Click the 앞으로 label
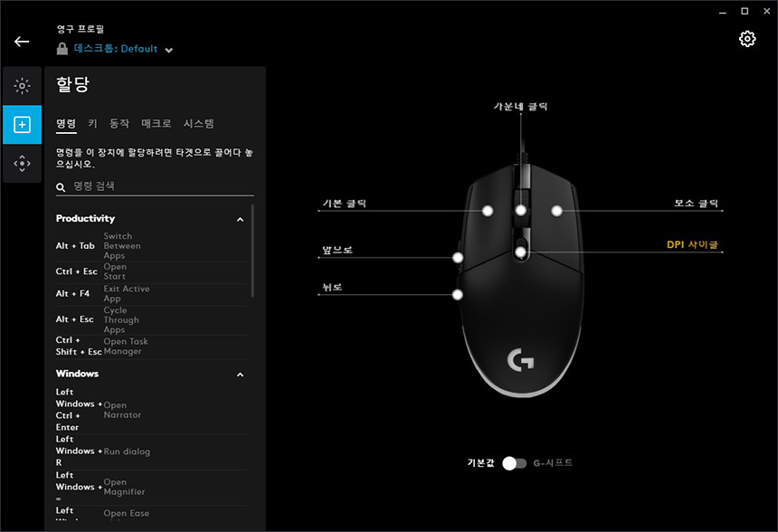The width and height of the screenshot is (778, 532). pyautogui.click(x=337, y=250)
